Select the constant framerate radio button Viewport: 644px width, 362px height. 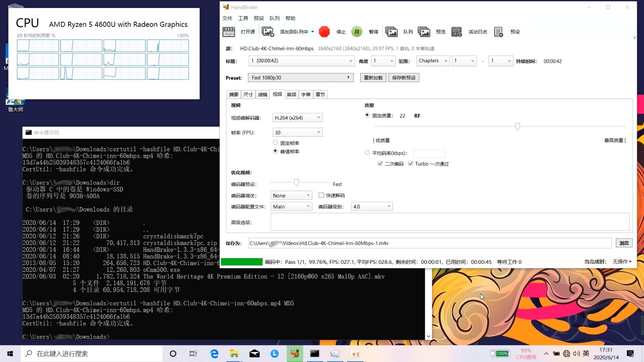275,143
